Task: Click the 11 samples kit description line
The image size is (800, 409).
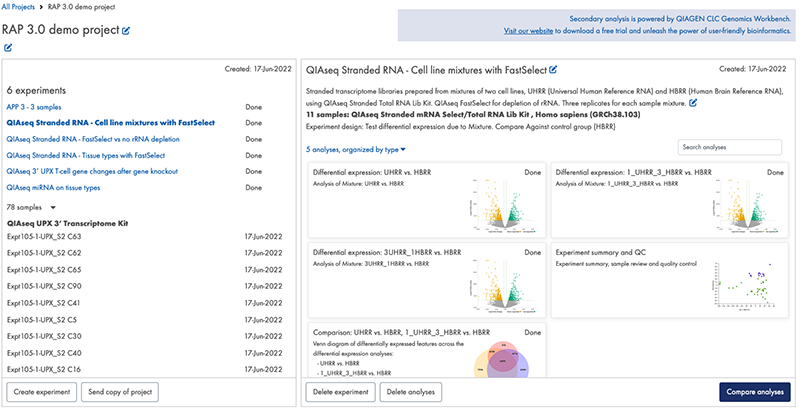Action: pyautogui.click(x=473, y=115)
